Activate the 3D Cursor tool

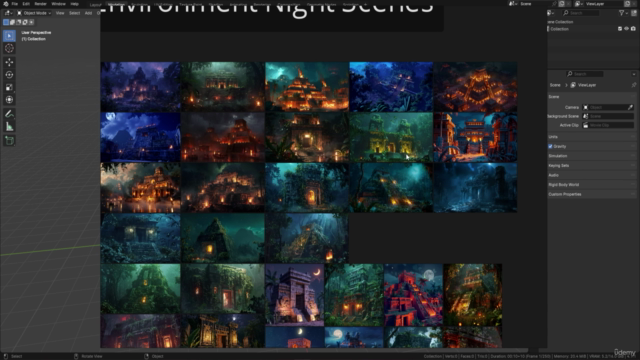tap(9, 49)
